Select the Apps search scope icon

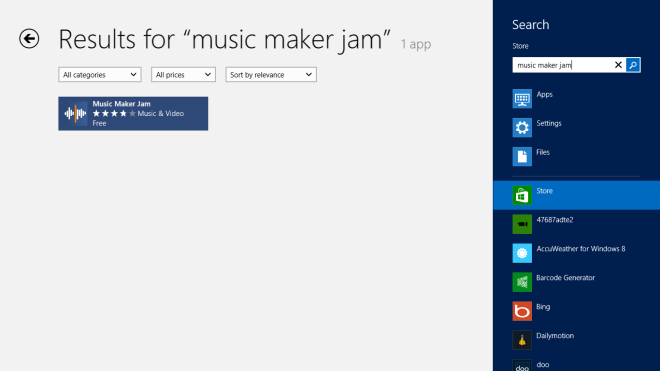pyautogui.click(x=522, y=99)
